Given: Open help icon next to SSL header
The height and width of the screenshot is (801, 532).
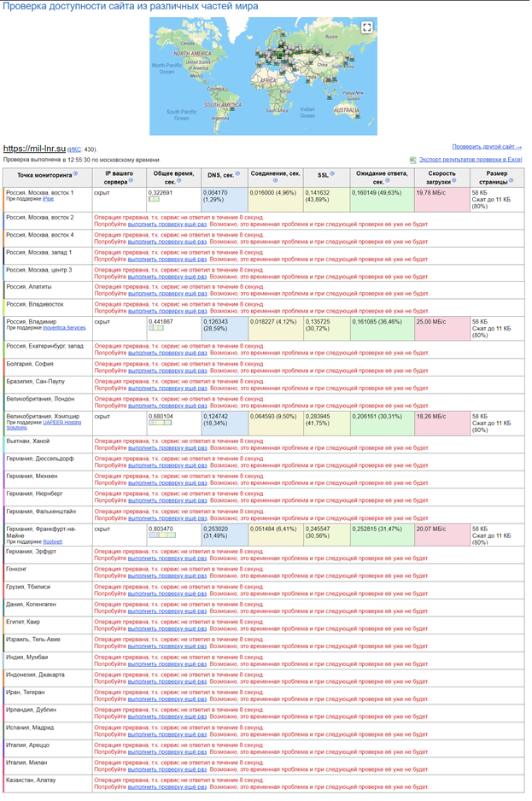Looking at the screenshot, I should coord(331,174).
